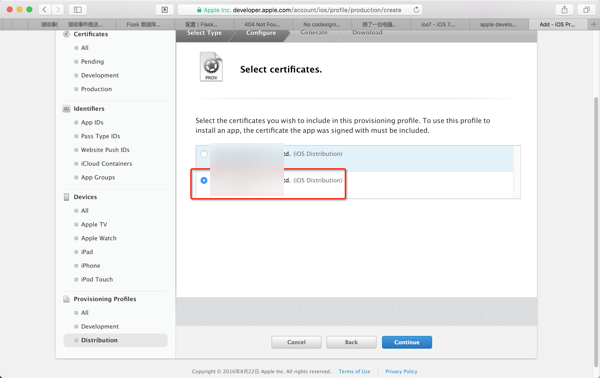Select the Devices section icon
This screenshot has height=378, width=600.
pyautogui.click(x=66, y=197)
